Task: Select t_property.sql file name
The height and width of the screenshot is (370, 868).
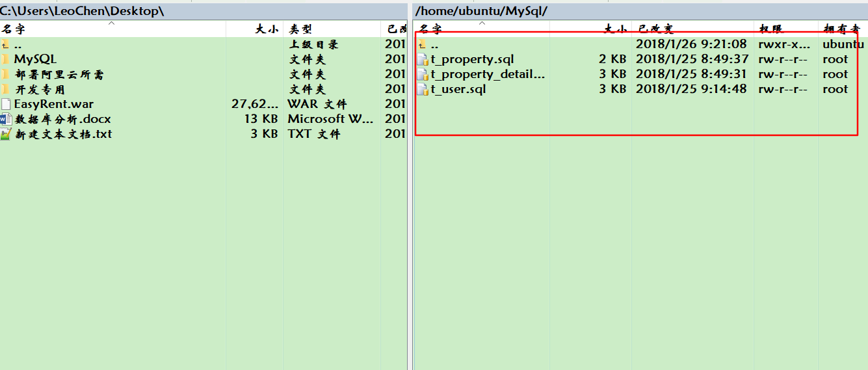Action: 473,59
